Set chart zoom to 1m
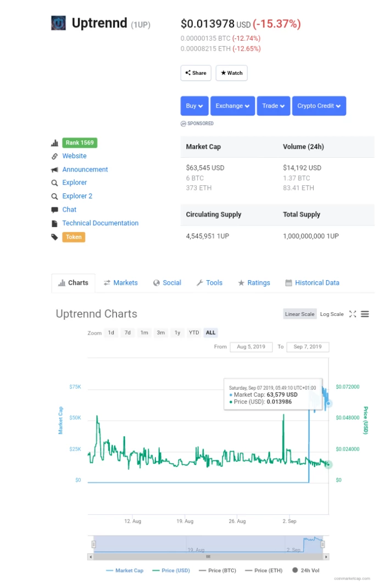 (x=144, y=332)
